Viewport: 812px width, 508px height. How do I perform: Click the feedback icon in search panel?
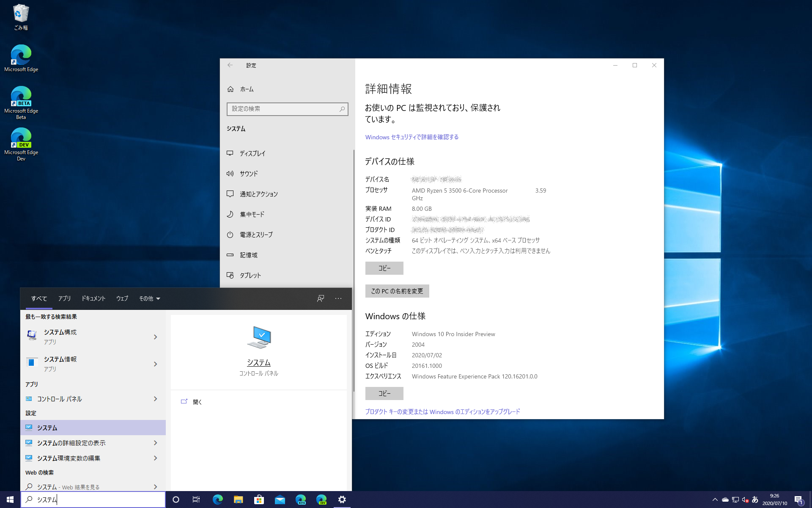point(321,298)
